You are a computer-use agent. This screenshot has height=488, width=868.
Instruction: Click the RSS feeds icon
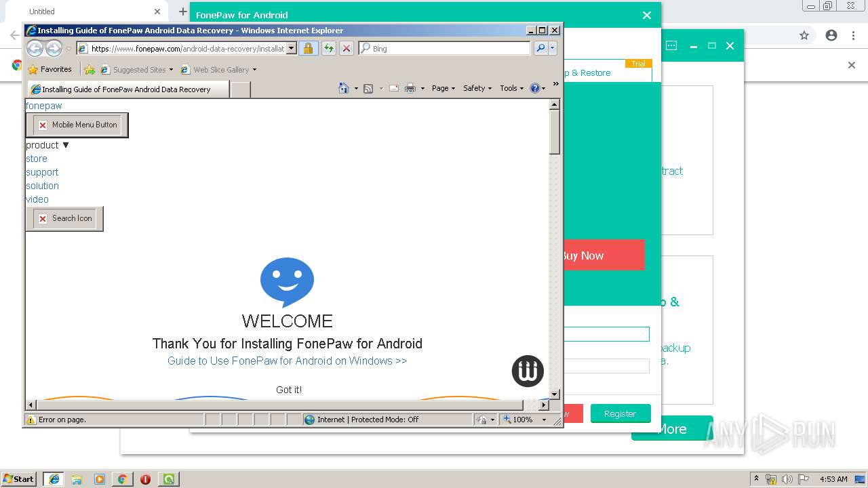pyautogui.click(x=368, y=88)
